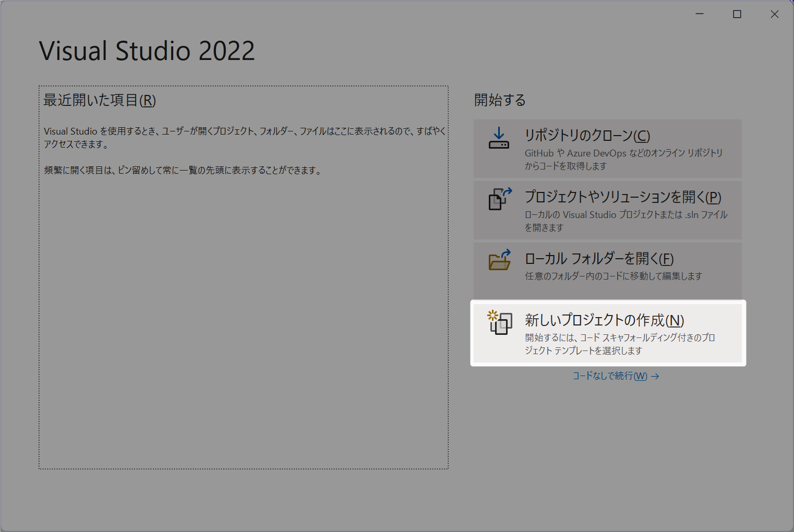Start 新しいプロジェクトの作成(N)
This screenshot has height=532, width=794.
click(x=608, y=333)
